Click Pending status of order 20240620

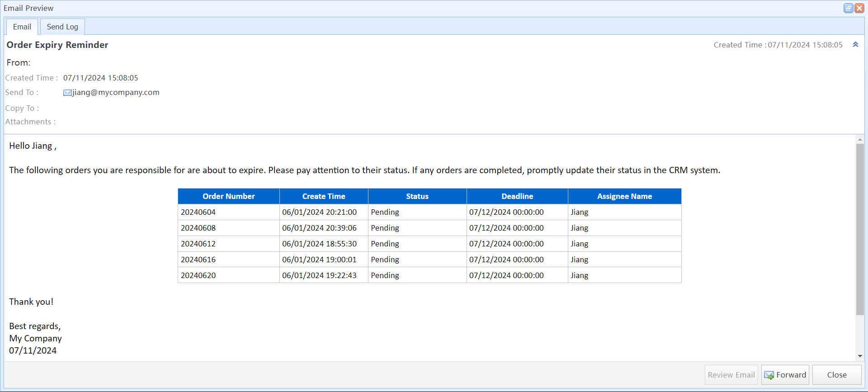coord(385,275)
